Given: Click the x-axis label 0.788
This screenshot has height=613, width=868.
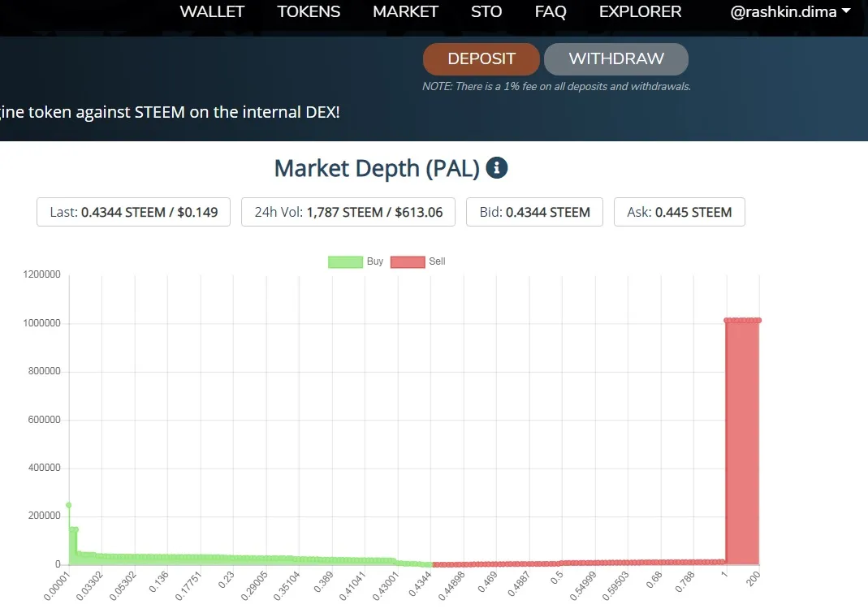Looking at the screenshot, I should click(684, 582).
